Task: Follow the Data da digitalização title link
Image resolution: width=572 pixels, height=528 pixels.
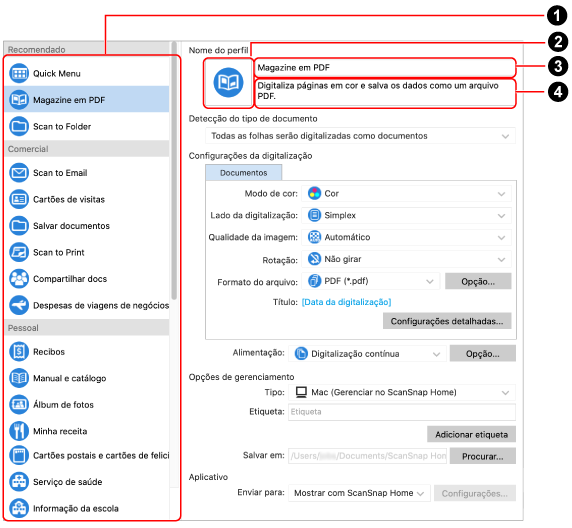Action: pos(347,302)
